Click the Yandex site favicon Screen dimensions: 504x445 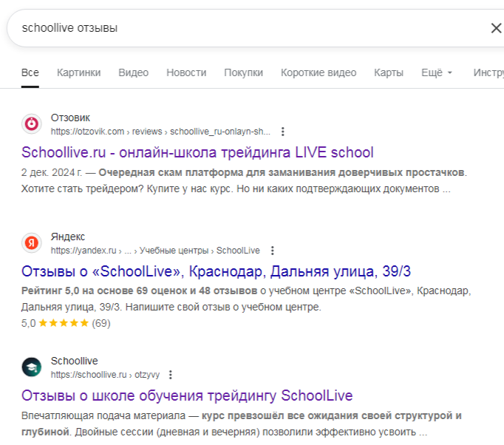32,242
